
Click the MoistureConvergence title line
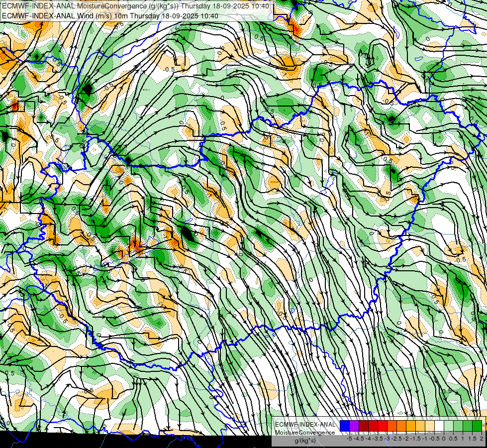135,6
